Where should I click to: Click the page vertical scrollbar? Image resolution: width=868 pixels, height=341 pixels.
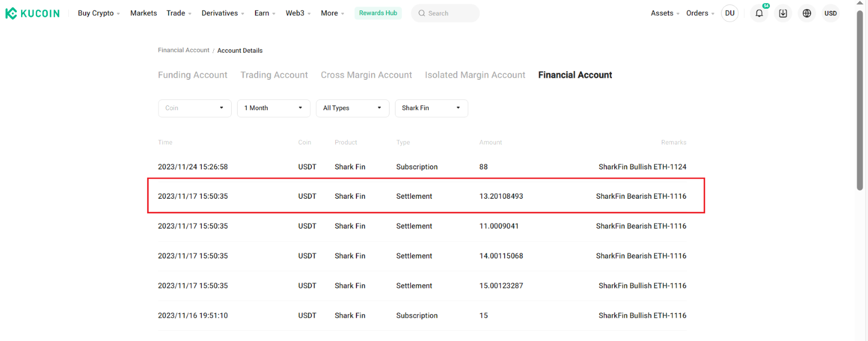860,100
